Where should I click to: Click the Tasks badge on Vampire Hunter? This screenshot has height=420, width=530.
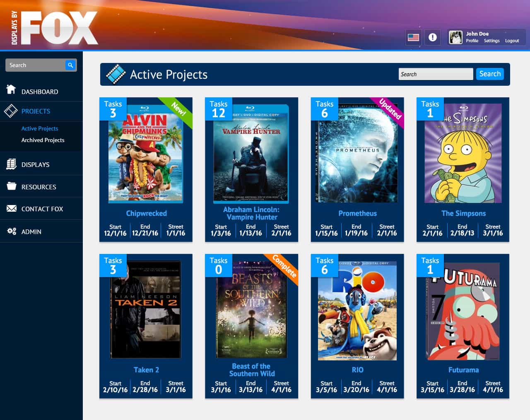point(218,109)
